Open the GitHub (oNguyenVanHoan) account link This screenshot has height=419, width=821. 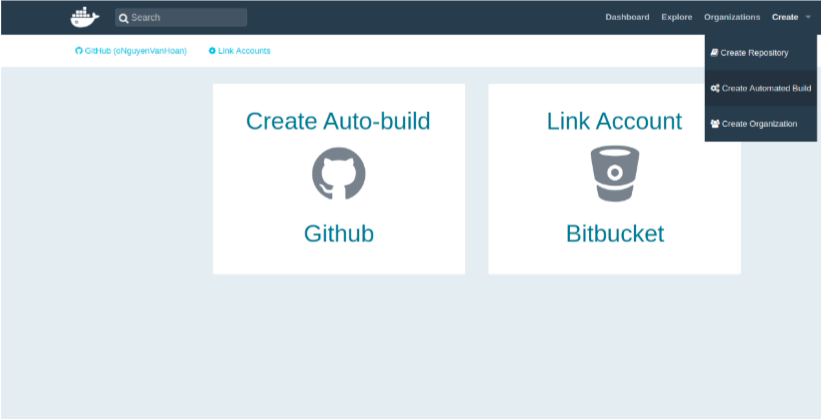tap(136, 51)
